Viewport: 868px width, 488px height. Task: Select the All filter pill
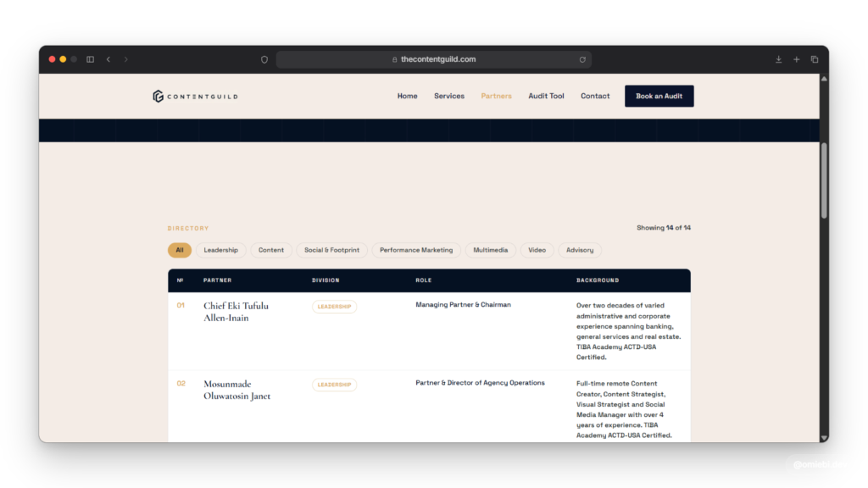point(180,250)
